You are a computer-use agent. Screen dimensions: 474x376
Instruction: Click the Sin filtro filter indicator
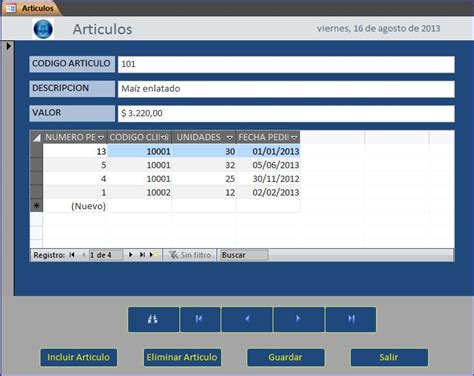190,255
